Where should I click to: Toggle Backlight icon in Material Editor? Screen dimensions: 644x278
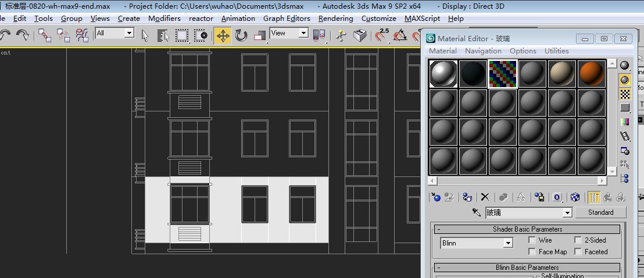coord(625,80)
